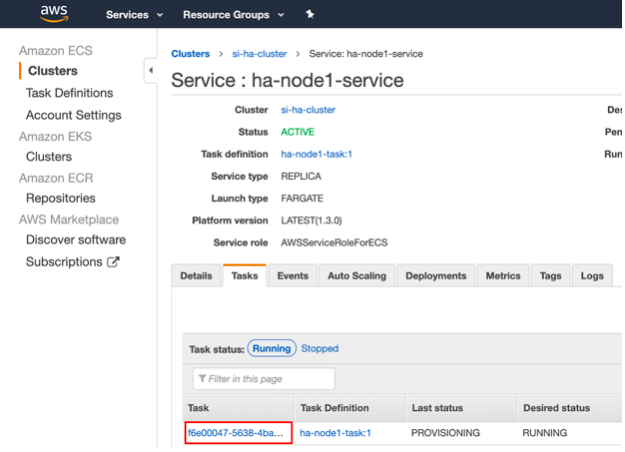Open Task Definitions in sidebar
Screen dimensions: 625x452
(x=69, y=93)
